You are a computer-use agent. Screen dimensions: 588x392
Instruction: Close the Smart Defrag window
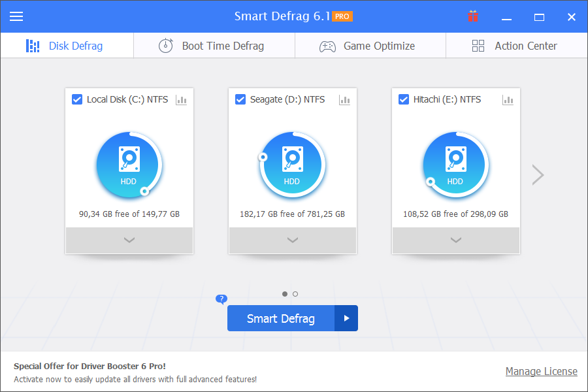572,17
